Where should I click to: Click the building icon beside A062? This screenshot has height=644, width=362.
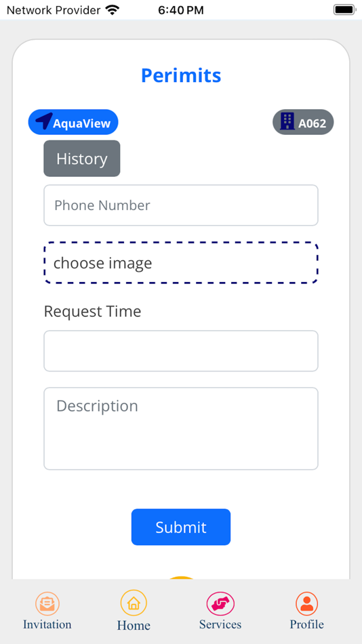[x=287, y=121]
